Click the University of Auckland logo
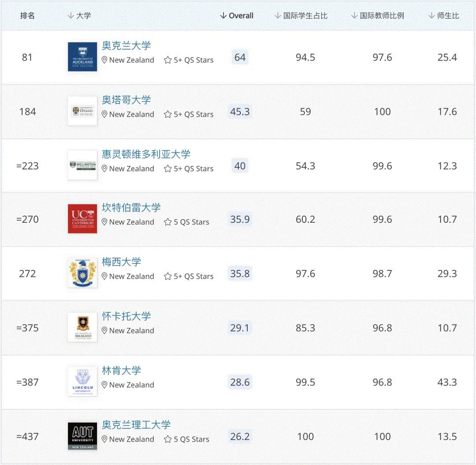Image resolution: width=476 pixels, height=465 pixels. [82, 56]
